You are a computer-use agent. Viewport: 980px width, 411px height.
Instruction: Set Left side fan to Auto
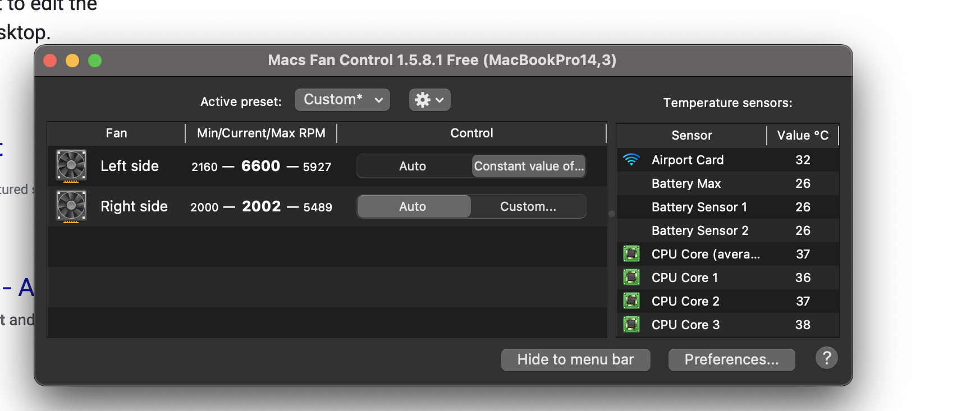[413, 166]
